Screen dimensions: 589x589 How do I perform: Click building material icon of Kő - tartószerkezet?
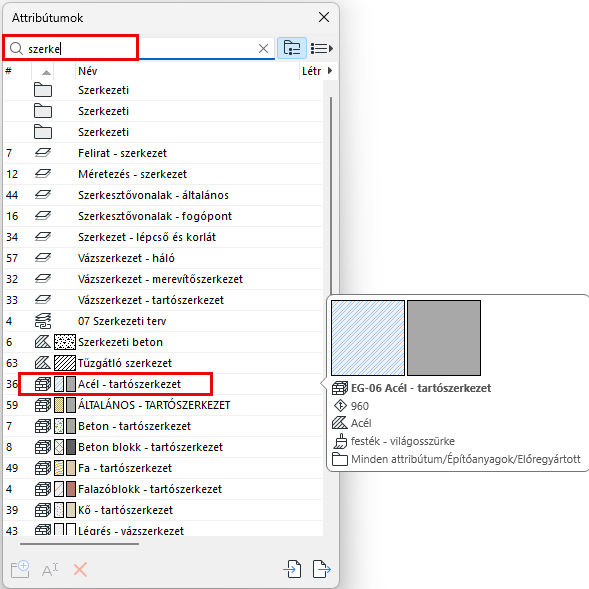[43, 510]
